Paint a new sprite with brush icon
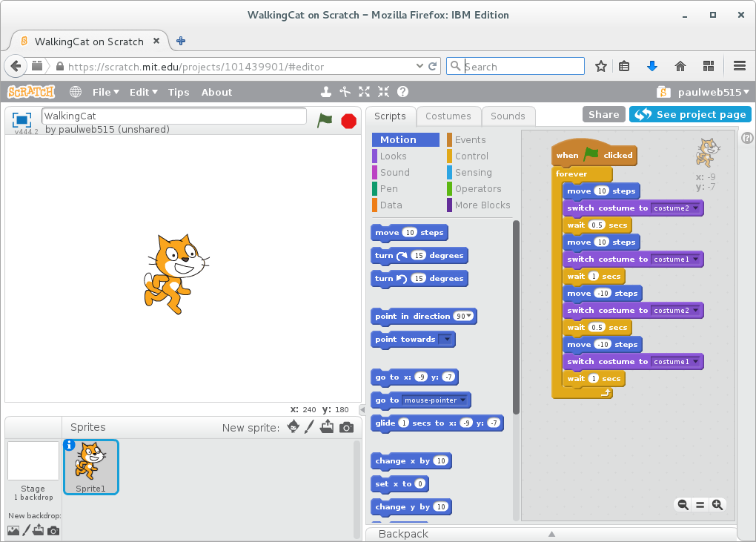This screenshot has width=756, height=542. point(310,427)
